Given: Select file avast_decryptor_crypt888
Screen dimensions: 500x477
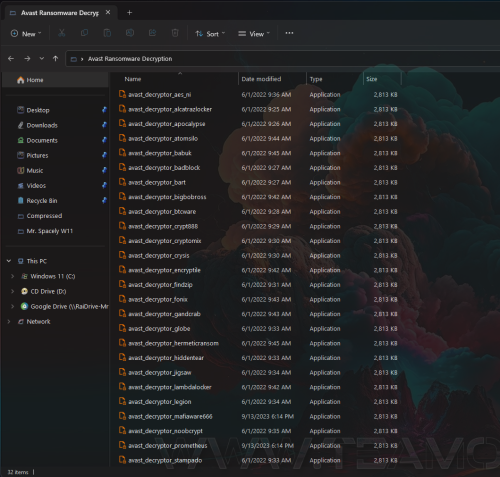Looking at the screenshot, I should point(163,226).
